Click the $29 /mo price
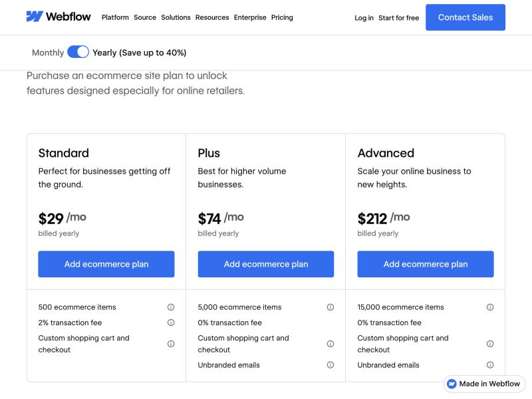The height and width of the screenshot is (399, 532). coord(62,218)
